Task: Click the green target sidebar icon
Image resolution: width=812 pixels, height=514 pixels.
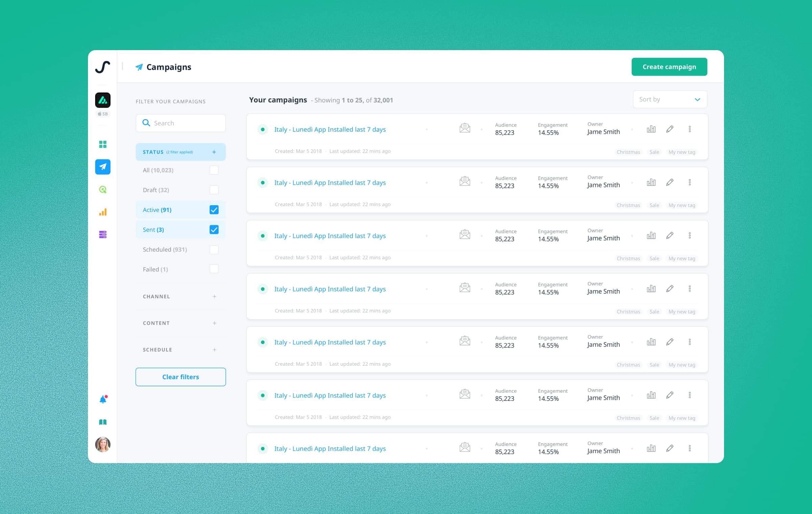Action: [x=103, y=190]
